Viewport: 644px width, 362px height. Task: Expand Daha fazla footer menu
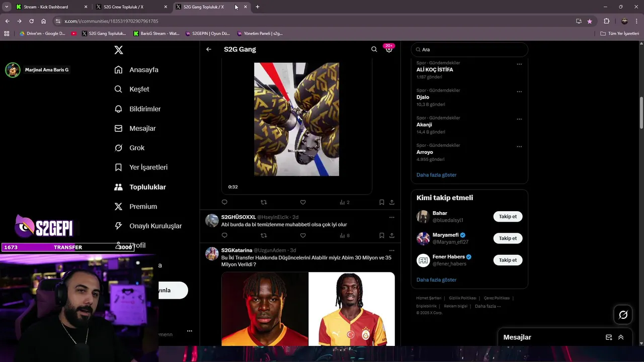(488, 306)
